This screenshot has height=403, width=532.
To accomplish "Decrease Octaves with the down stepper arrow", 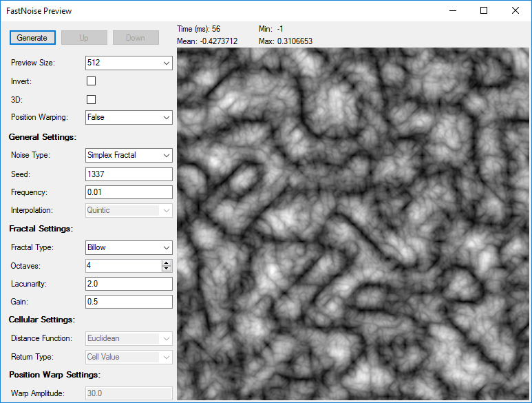I will [x=167, y=269].
